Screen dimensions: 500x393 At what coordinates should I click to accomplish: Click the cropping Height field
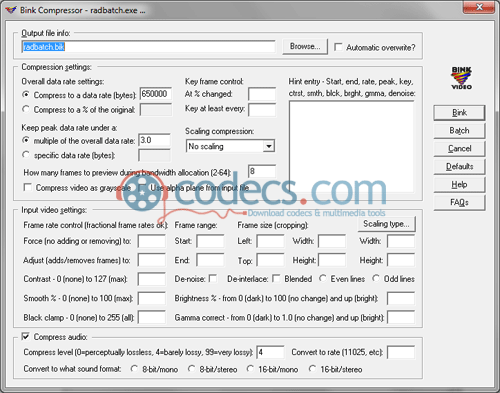coord(332,260)
